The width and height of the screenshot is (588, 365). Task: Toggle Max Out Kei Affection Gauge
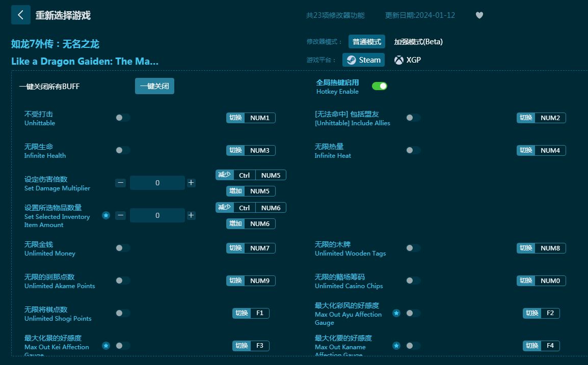(123, 346)
